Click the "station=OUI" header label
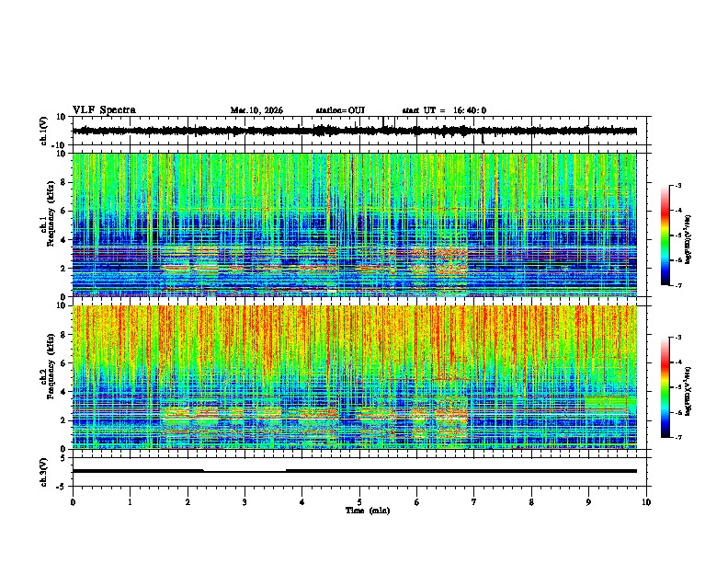This screenshot has height=563, width=728. tap(340, 110)
